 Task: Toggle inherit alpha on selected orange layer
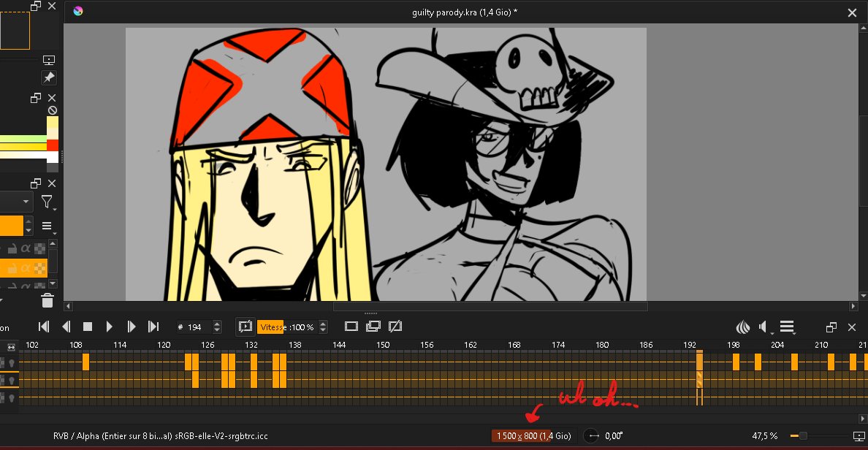tap(26, 268)
